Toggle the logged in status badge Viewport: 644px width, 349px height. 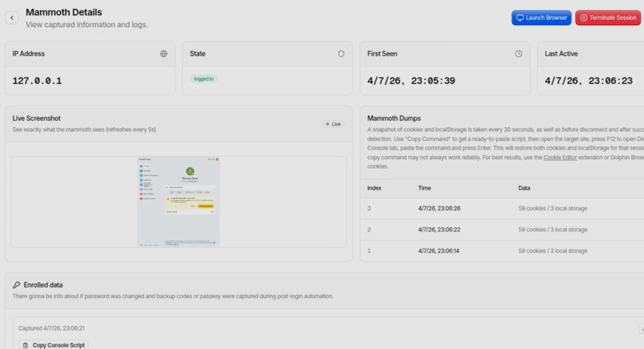pyautogui.click(x=203, y=79)
